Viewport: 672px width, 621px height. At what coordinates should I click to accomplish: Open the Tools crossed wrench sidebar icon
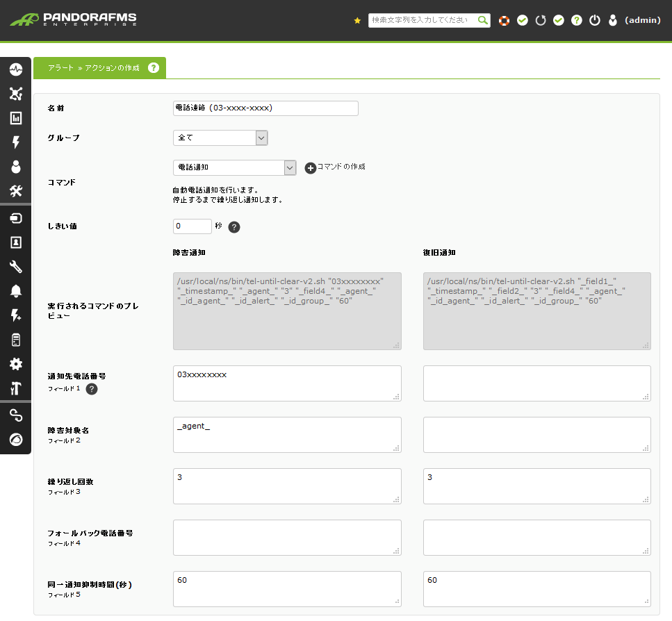(x=16, y=191)
